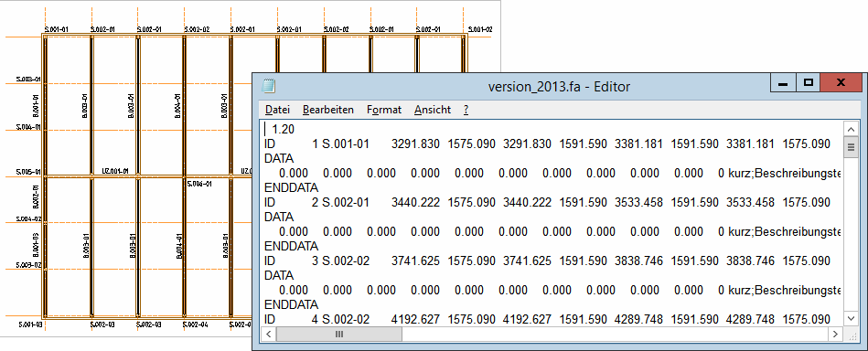The image size is (868, 351).
Task: Select the UZ.001-01 beam label in drawing
Action: click(115, 171)
